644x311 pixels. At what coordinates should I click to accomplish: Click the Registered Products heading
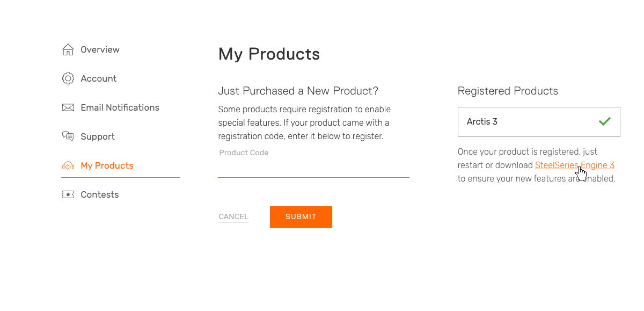[x=508, y=91]
